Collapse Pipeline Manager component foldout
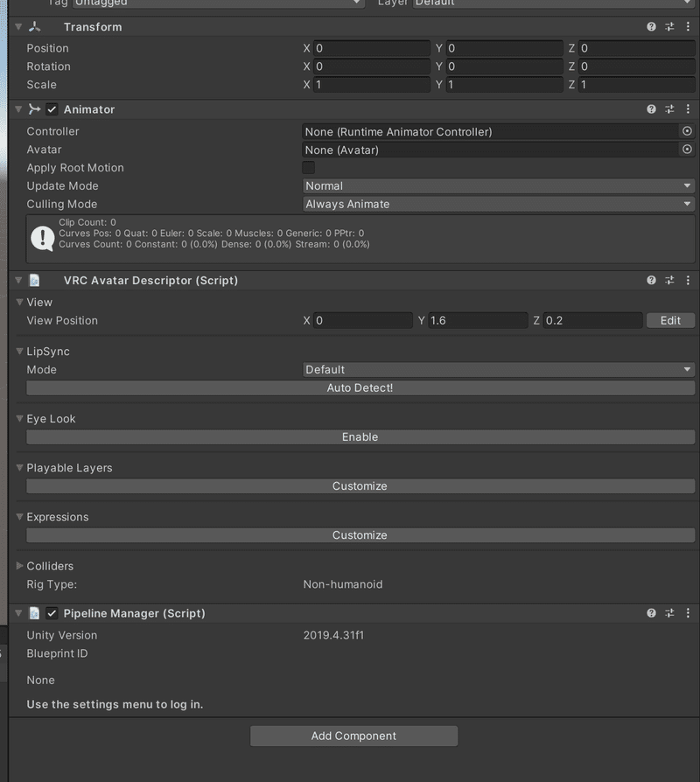 (18, 613)
